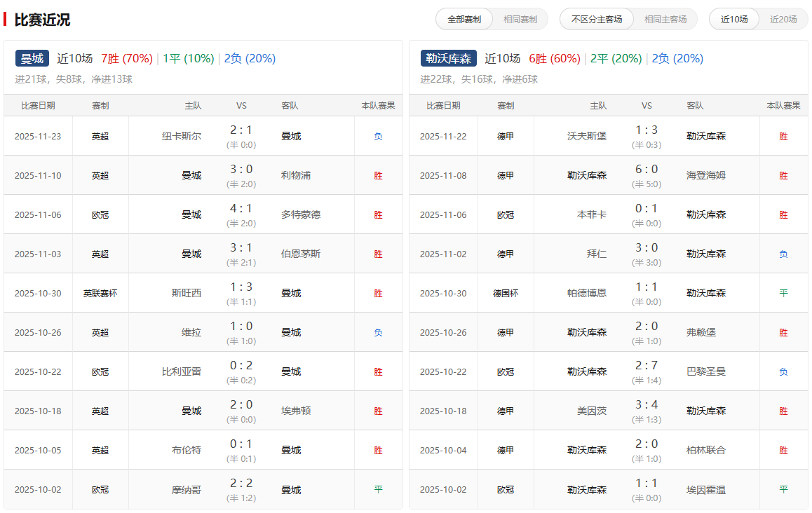Click the 比赛近况 section heading

pyautogui.click(x=42, y=20)
